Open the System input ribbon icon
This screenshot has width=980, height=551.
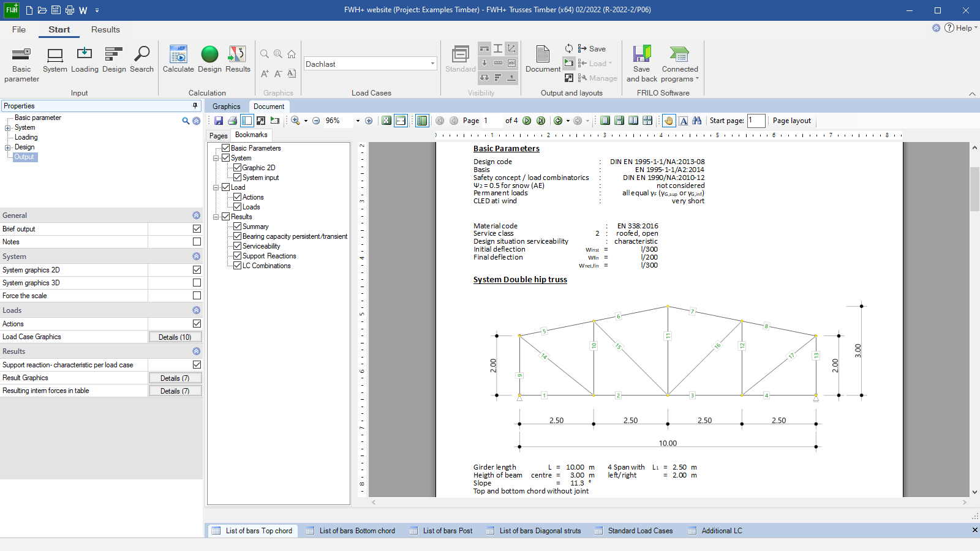[x=55, y=59]
